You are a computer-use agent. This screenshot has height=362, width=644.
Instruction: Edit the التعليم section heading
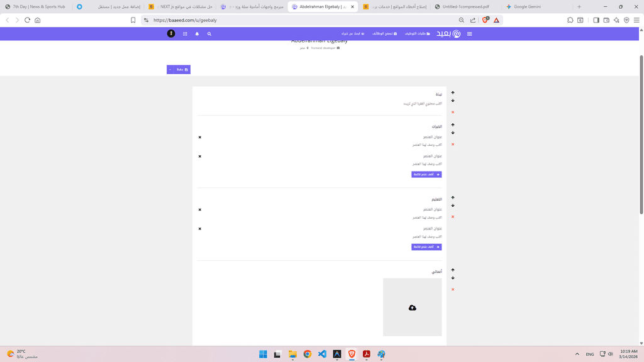tap(437, 199)
